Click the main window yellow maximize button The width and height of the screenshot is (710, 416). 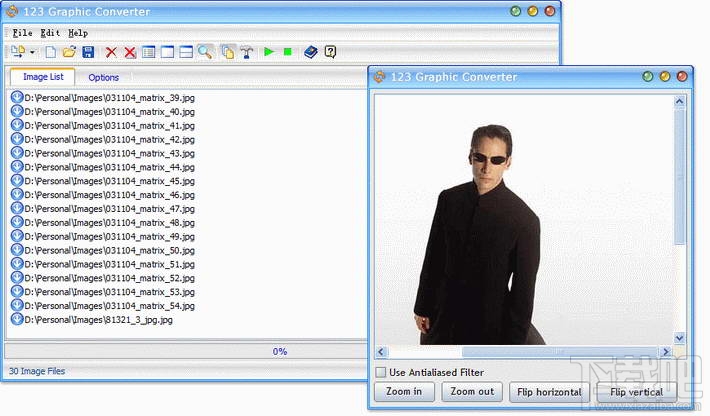click(532, 11)
